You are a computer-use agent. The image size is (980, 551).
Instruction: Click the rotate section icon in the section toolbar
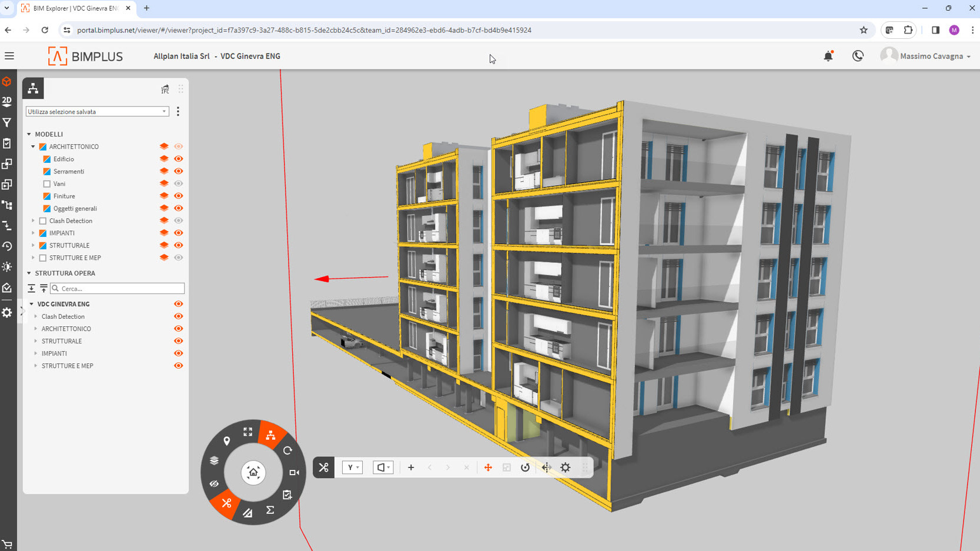tap(525, 467)
